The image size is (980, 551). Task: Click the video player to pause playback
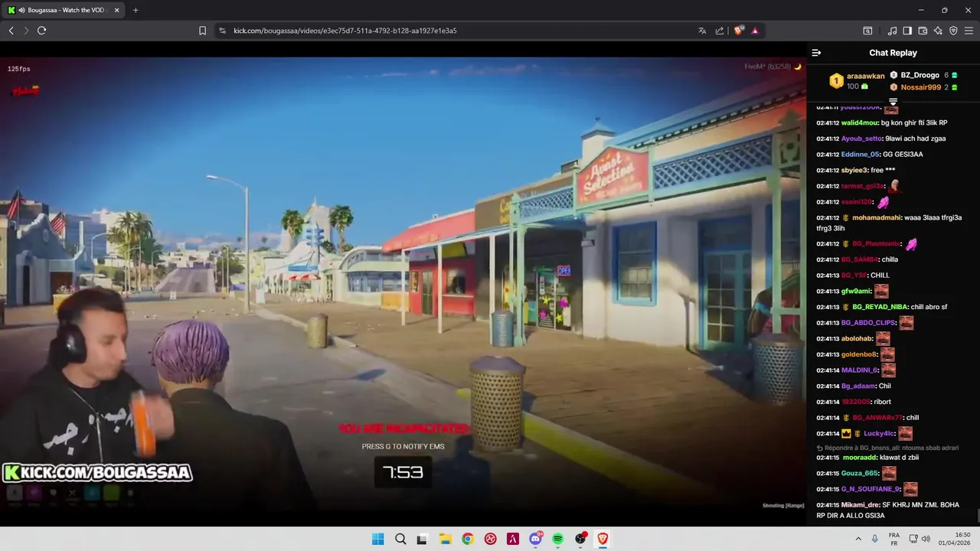pyautogui.click(x=403, y=283)
